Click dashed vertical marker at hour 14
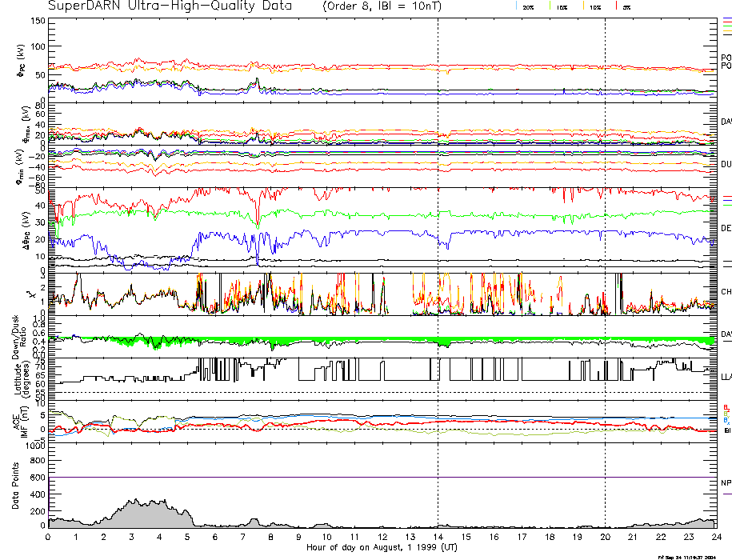Viewport: 732px width, 560px height. (438, 240)
